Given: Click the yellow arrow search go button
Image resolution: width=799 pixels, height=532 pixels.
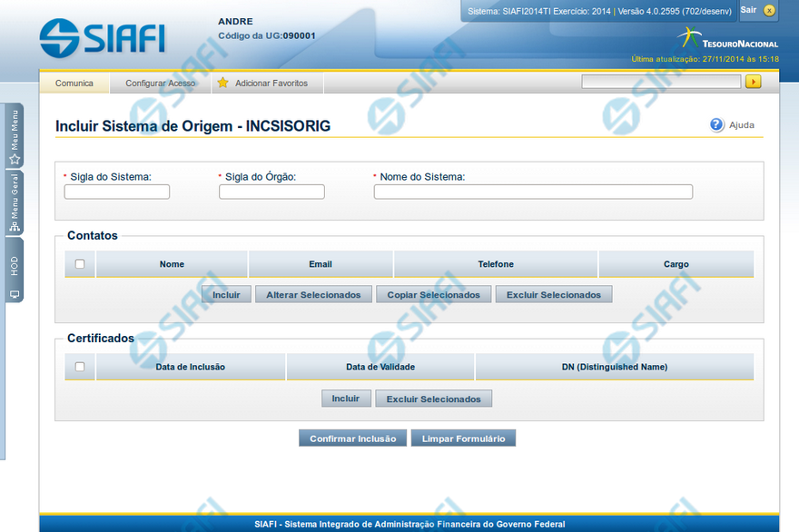Looking at the screenshot, I should [x=753, y=82].
